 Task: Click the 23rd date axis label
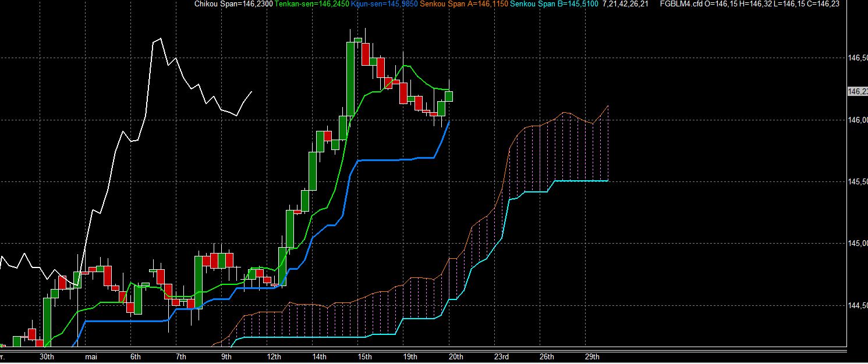point(502,356)
